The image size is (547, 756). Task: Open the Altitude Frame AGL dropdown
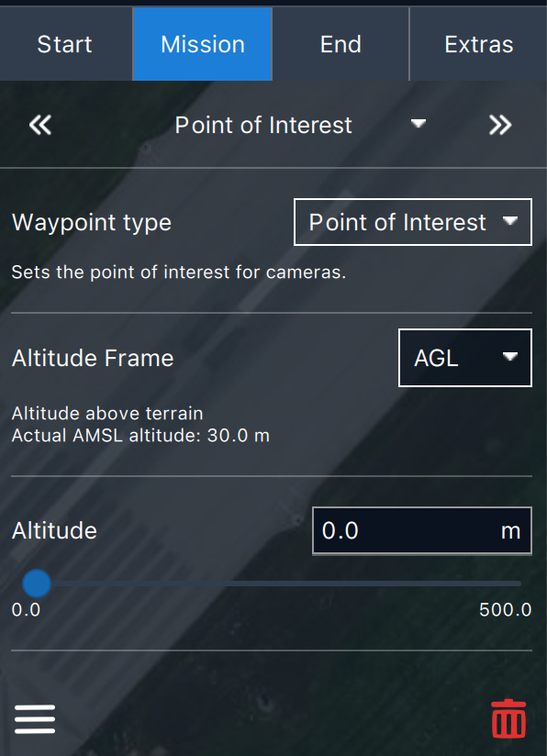[x=465, y=358]
